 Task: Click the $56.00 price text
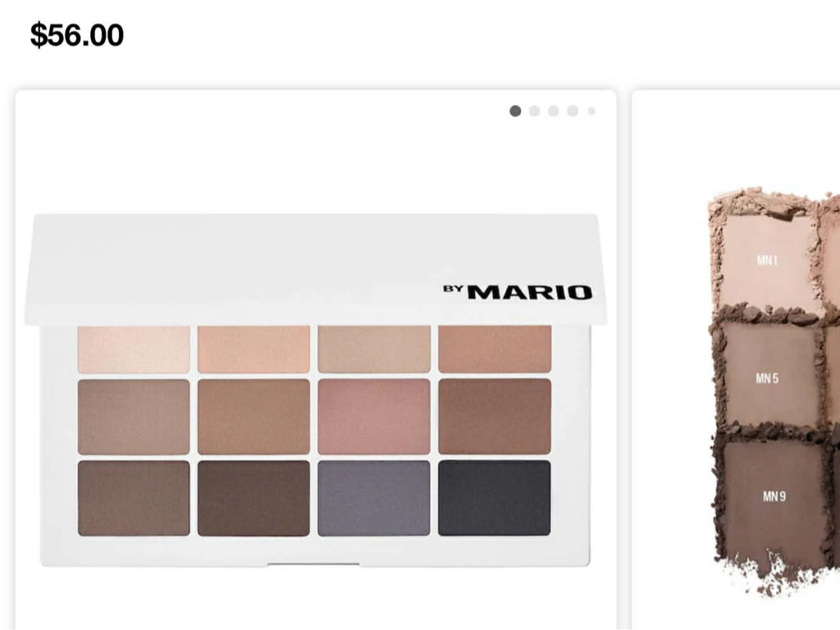(77, 35)
